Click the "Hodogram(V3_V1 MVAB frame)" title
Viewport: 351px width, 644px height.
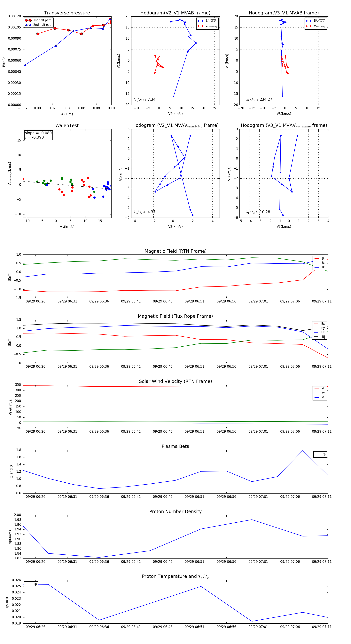tap(284, 13)
